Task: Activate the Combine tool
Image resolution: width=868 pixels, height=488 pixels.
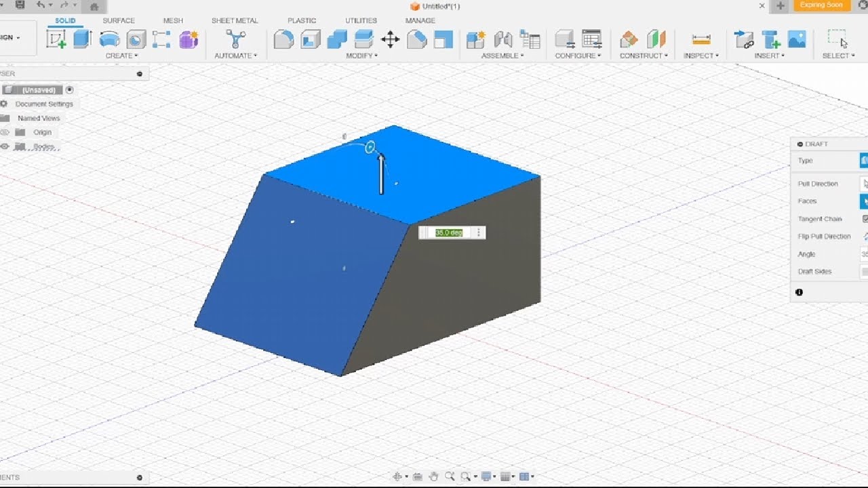Action: click(337, 39)
